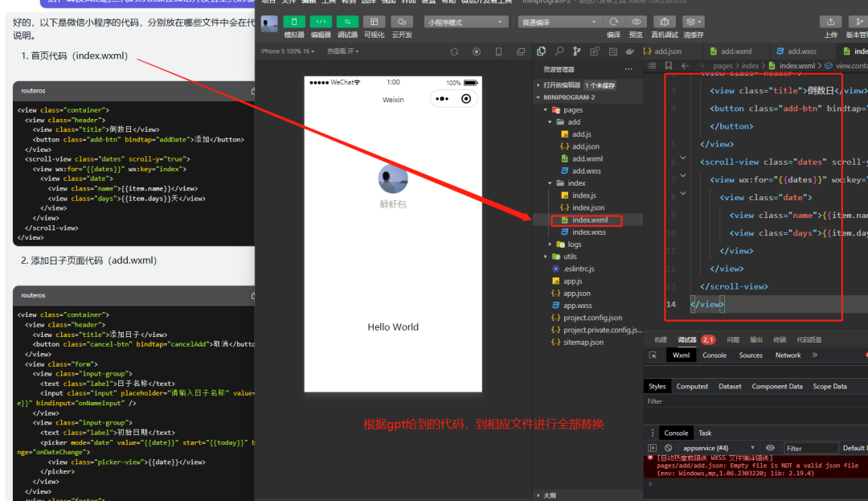The width and height of the screenshot is (868, 501).
Task: Open sitemap.json in the file tree
Action: (583, 342)
